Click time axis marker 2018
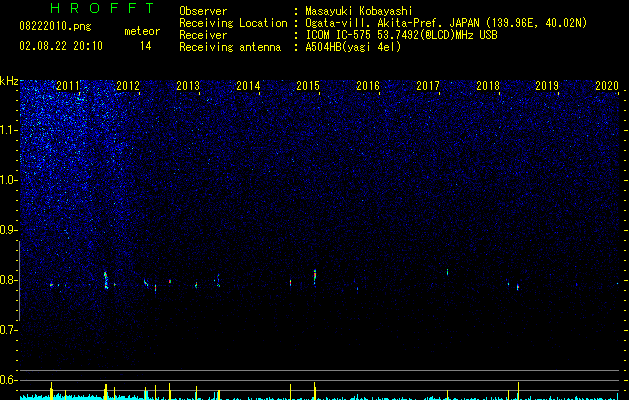 pyautogui.click(x=488, y=86)
